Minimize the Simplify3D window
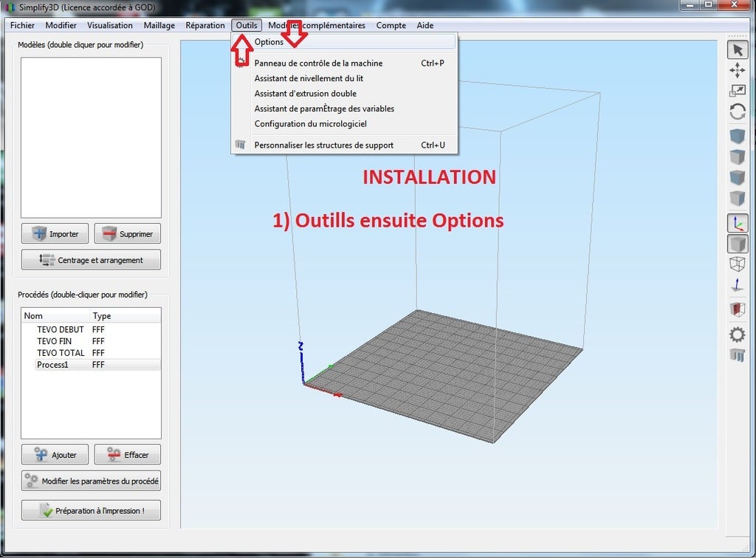This screenshot has height=559, width=756. [x=690, y=5]
